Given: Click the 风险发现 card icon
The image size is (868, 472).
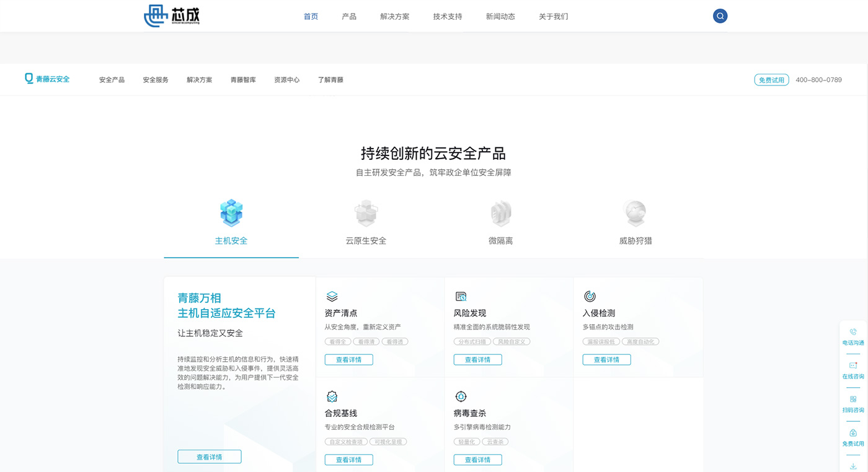Looking at the screenshot, I should coord(461,297).
